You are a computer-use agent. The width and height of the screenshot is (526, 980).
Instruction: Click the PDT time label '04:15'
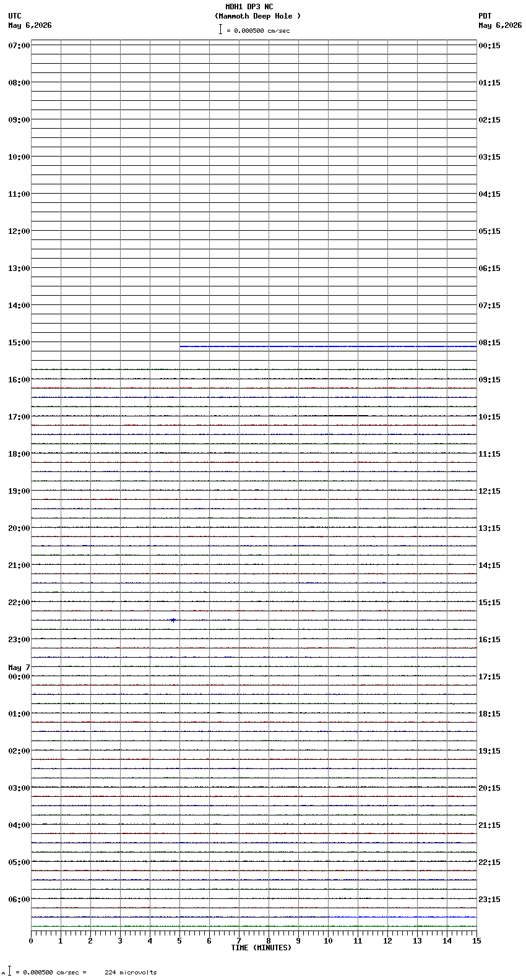489,194
